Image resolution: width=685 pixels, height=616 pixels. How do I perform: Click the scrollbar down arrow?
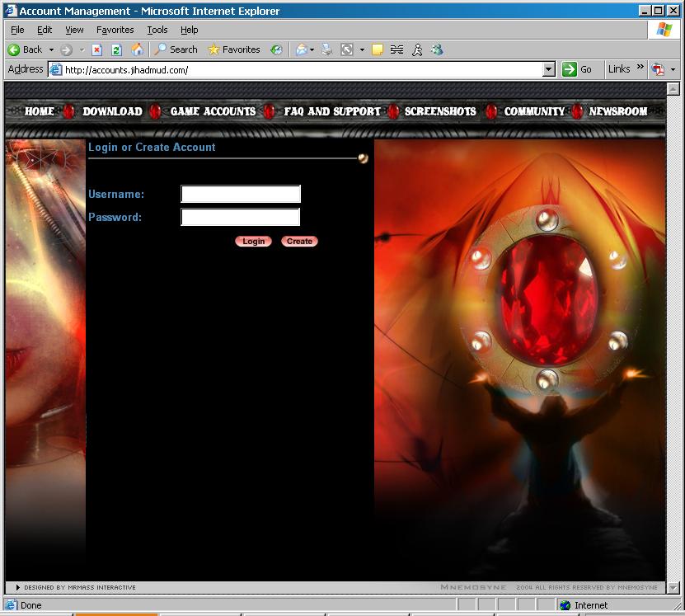673,588
